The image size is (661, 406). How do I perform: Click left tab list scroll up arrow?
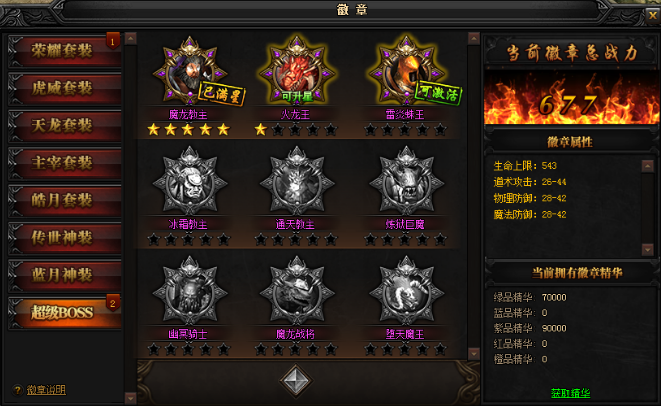131,39
